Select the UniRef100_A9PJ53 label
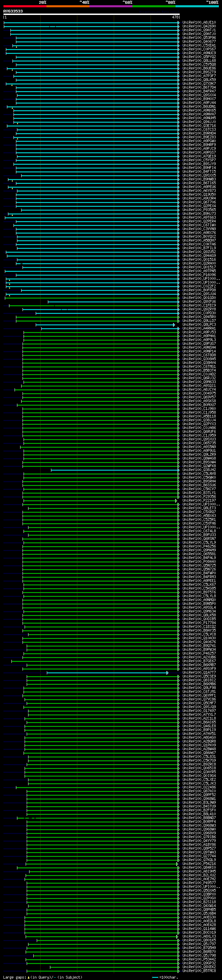This screenshot has height=980, width=222. coord(199,332)
